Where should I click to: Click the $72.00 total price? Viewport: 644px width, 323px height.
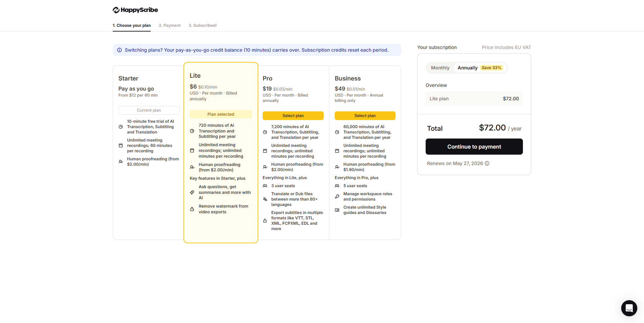[x=492, y=128]
